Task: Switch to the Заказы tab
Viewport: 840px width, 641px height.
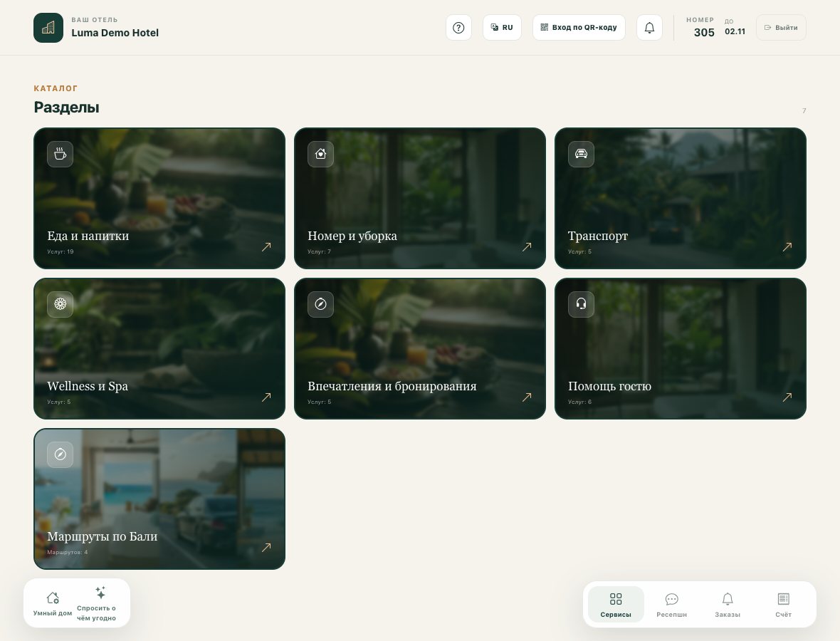Action: coord(728,605)
